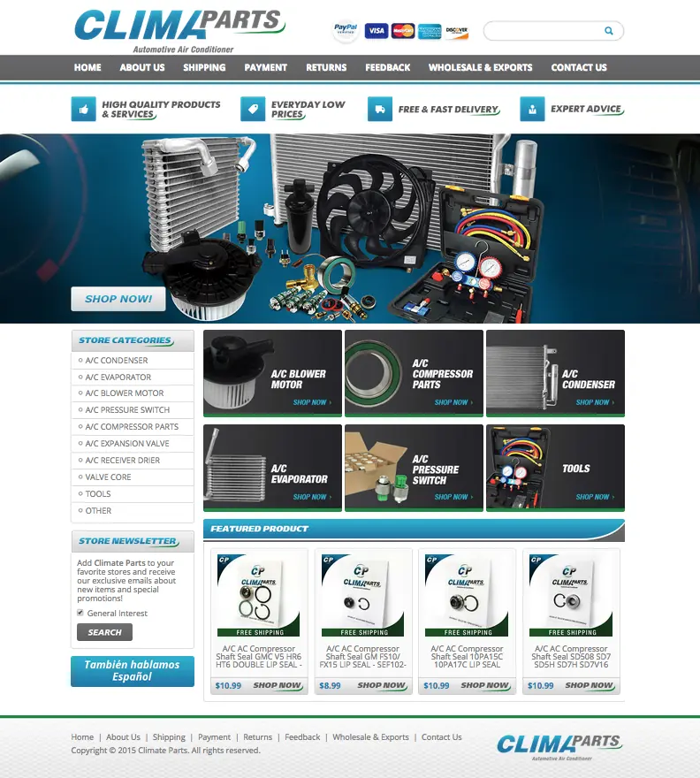700x778 pixels.
Task: Click the delivery truck icon
Action: (380, 109)
